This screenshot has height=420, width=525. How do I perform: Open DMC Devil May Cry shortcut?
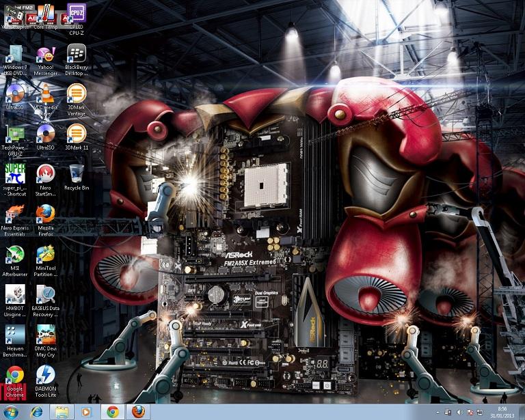46,341
